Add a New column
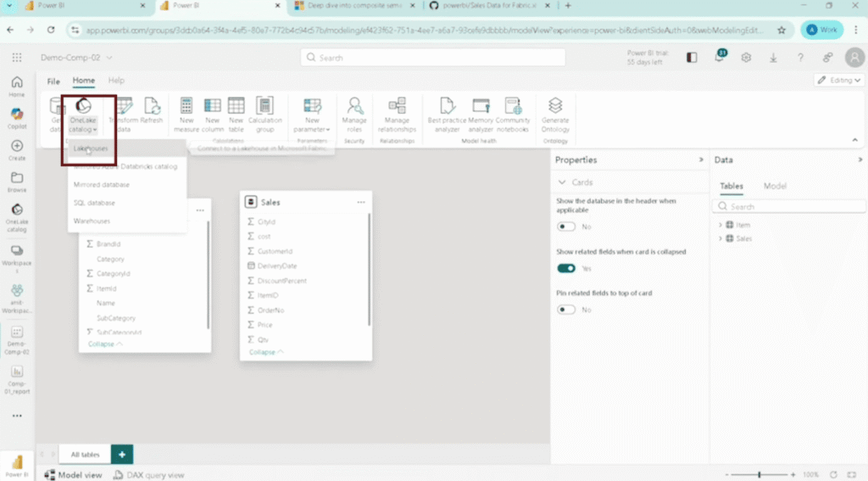This screenshot has height=481, width=868. [x=213, y=115]
